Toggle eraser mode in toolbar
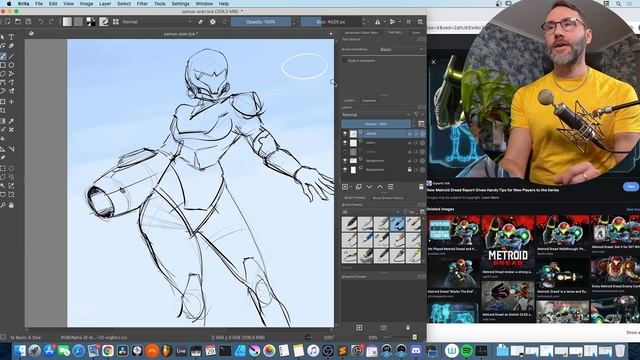Image resolution: width=640 pixels, height=360 pixels. [200, 22]
